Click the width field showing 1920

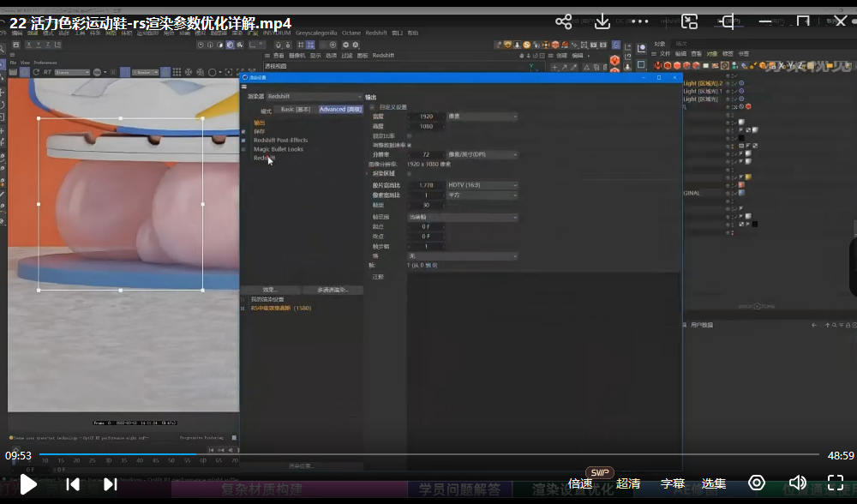(426, 117)
